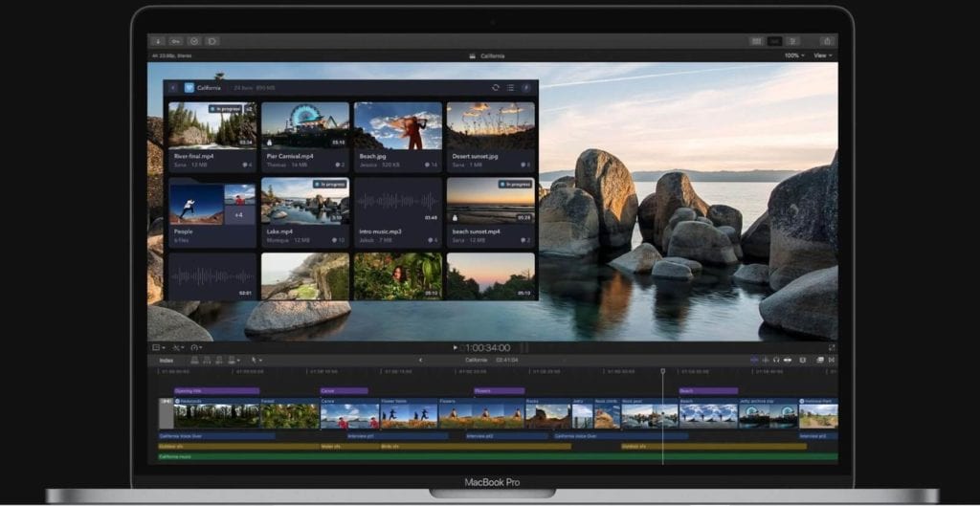Open the overwrite edit options dropdown
Viewport: 980px width, 506px height.
(x=234, y=361)
